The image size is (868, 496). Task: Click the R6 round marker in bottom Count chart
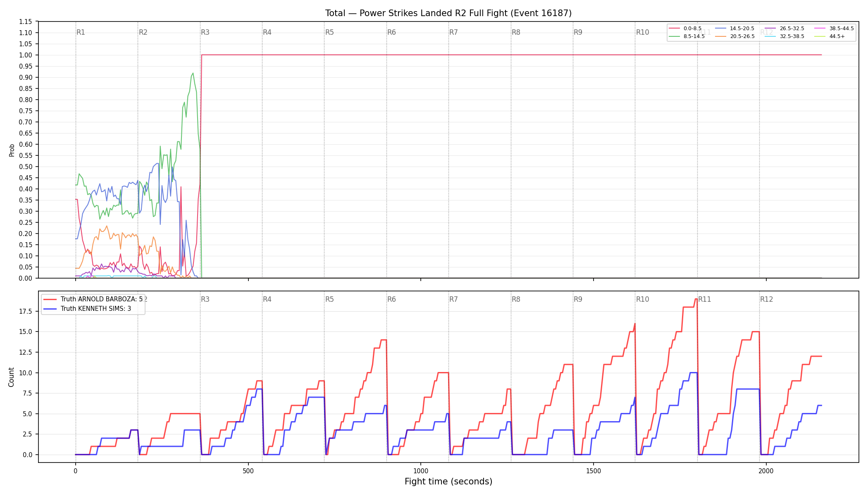[x=391, y=299]
